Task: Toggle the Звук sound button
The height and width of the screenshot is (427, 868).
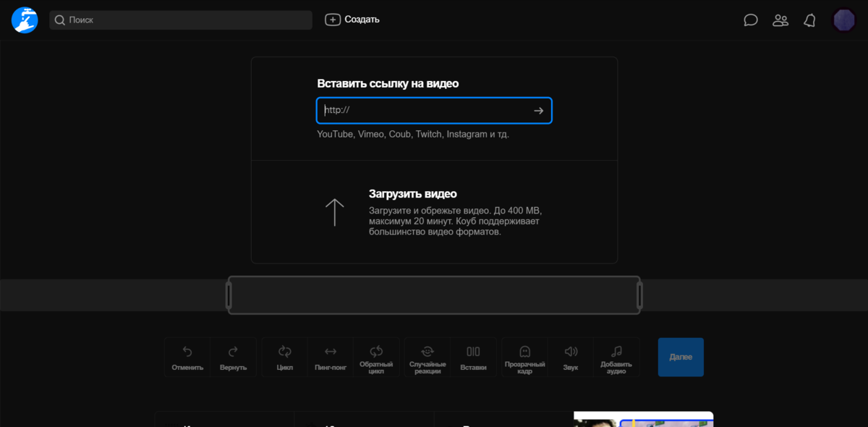Action: 571,358
